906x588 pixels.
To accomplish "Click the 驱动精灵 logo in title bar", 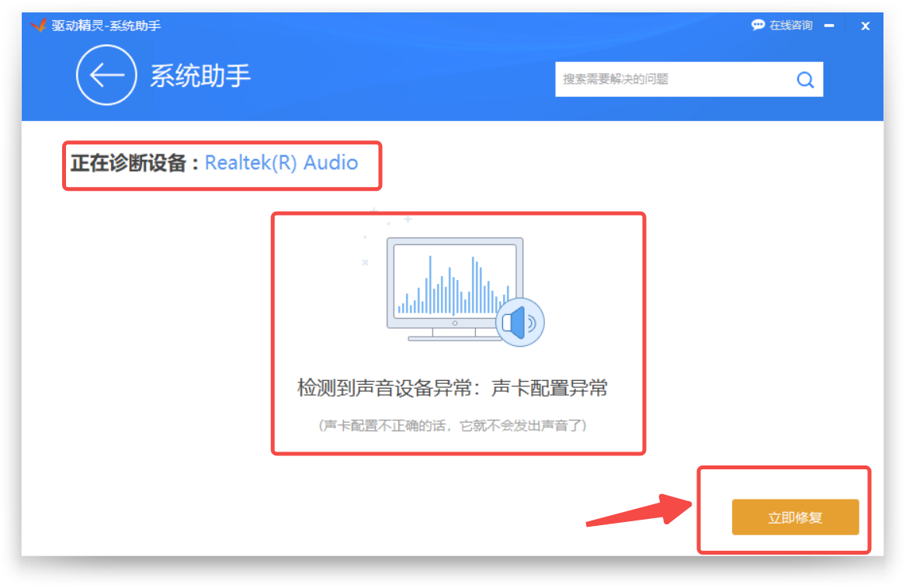I will click(x=39, y=26).
